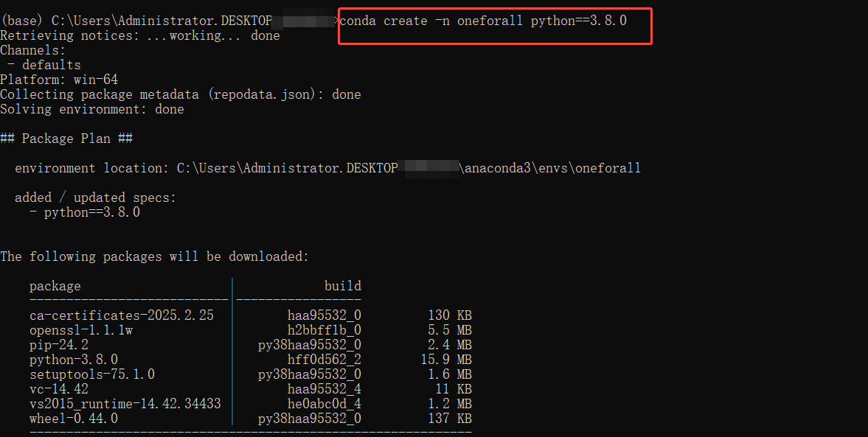
Task: Click the '## Package Plan ##' heading
Action: pyautogui.click(x=66, y=139)
